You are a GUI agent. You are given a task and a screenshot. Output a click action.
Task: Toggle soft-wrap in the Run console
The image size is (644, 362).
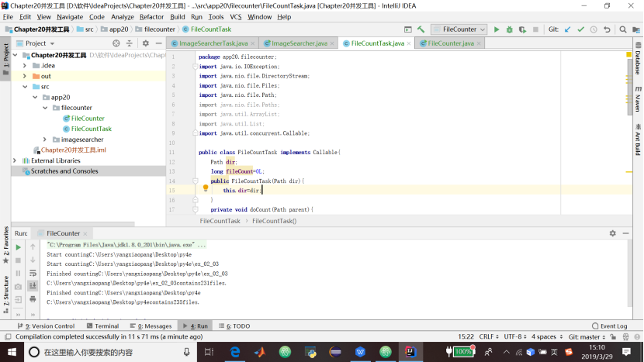click(x=33, y=273)
